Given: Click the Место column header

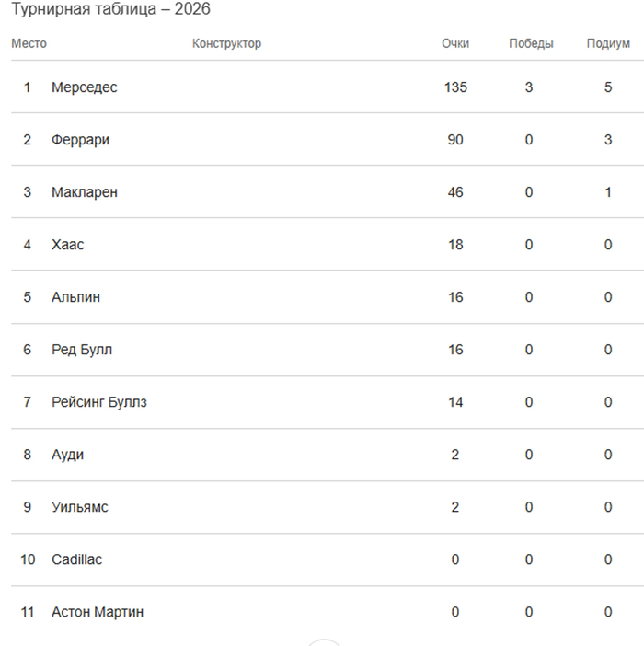Looking at the screenshot, I should 29,43.
